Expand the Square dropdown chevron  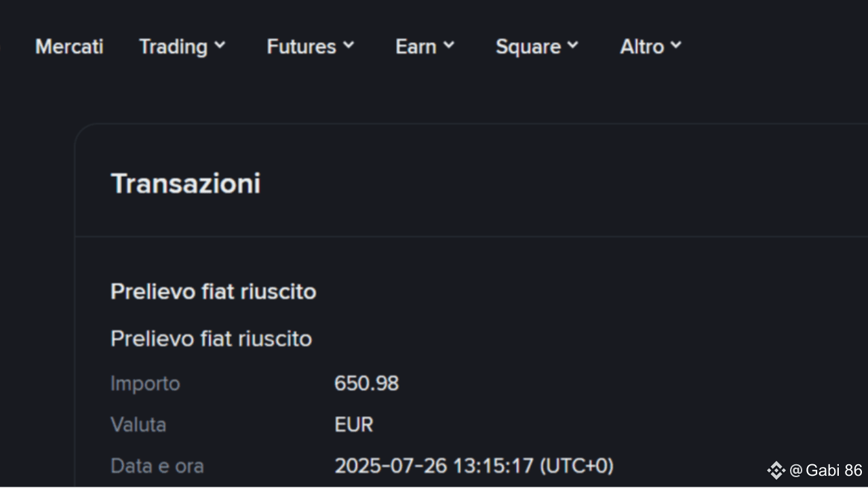point(573,45)
